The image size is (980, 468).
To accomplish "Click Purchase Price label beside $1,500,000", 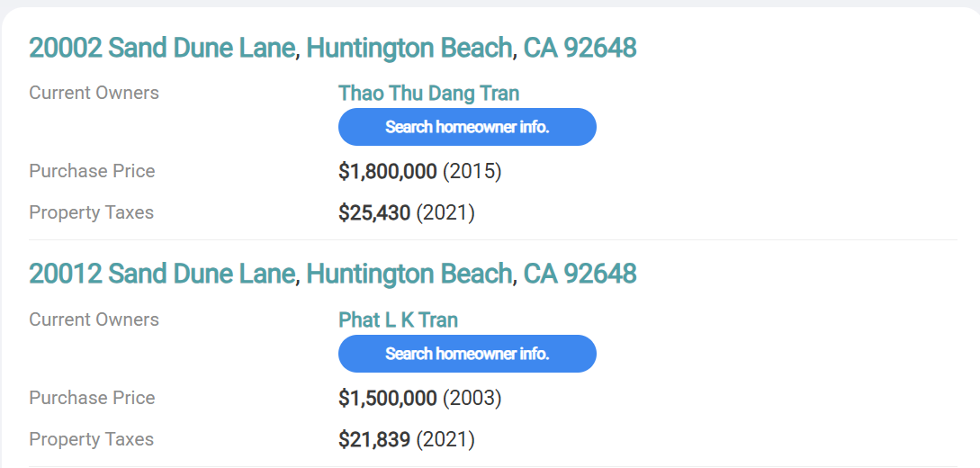I will (92, 398).
